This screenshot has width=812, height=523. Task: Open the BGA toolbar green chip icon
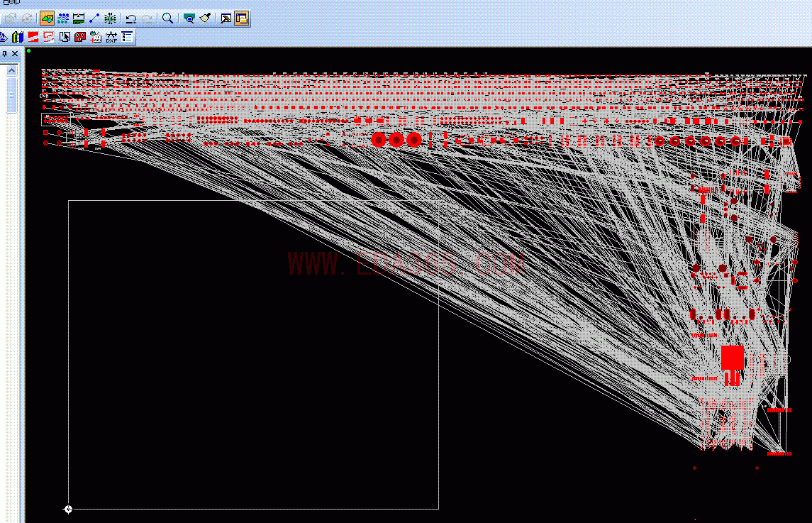pos(111,18)
